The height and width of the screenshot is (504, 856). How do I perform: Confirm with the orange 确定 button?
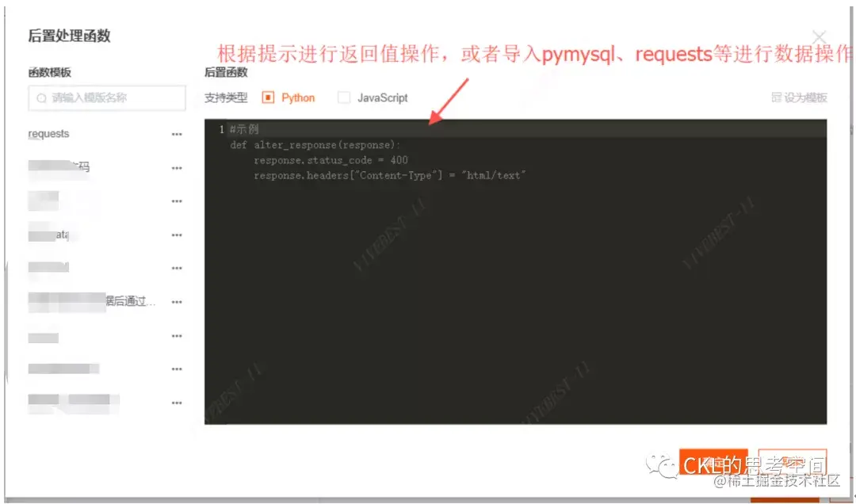point(713,463)
